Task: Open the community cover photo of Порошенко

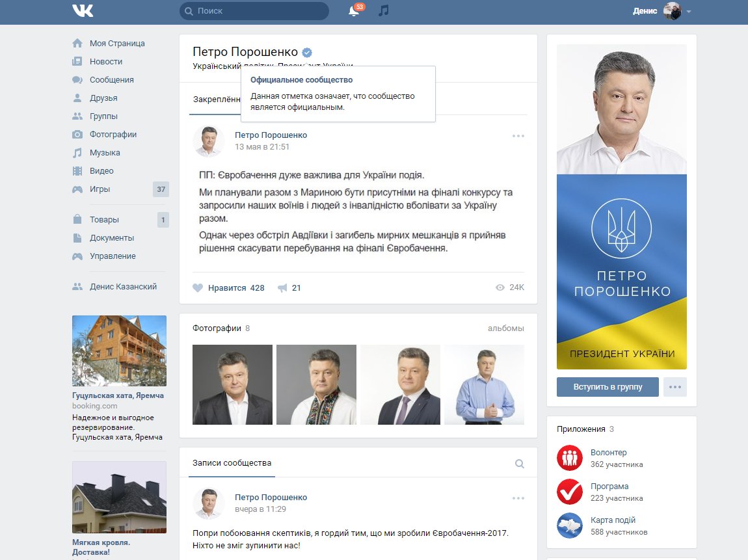Action: [622, 207]
